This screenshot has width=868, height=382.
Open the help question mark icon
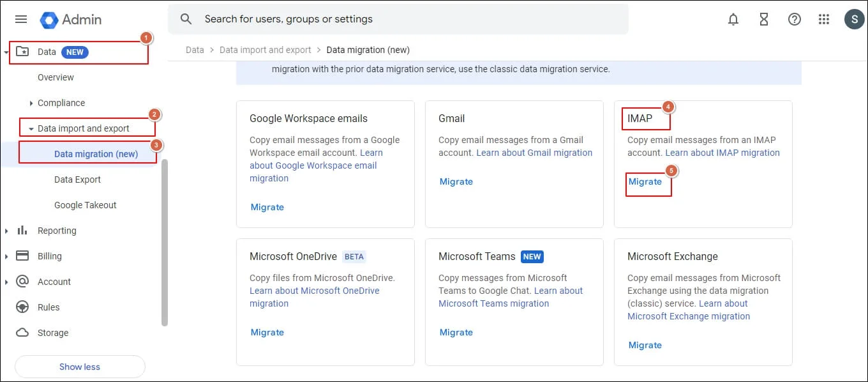(x=795, y=19)
